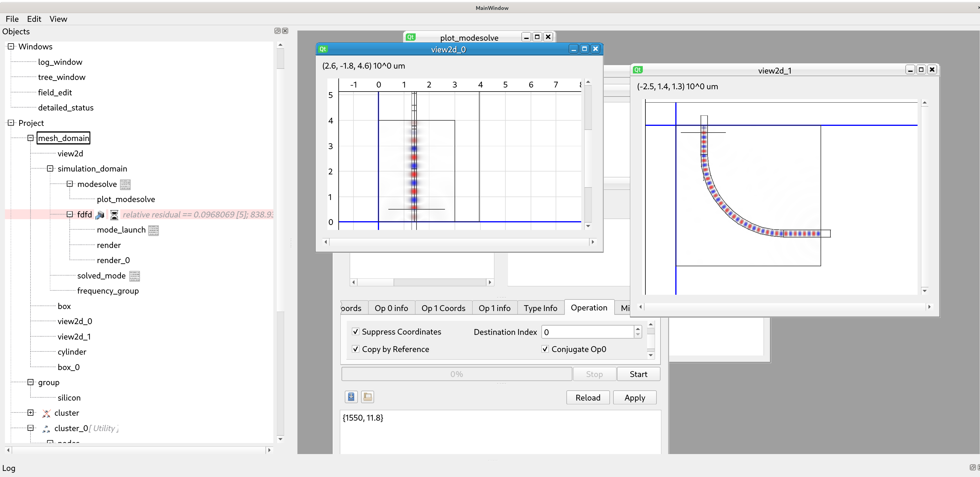Uncheck the Suppress Coordinates checkbox
Image resolution: width=980 pixels, height=477 pixels.
tap(356, 332)
